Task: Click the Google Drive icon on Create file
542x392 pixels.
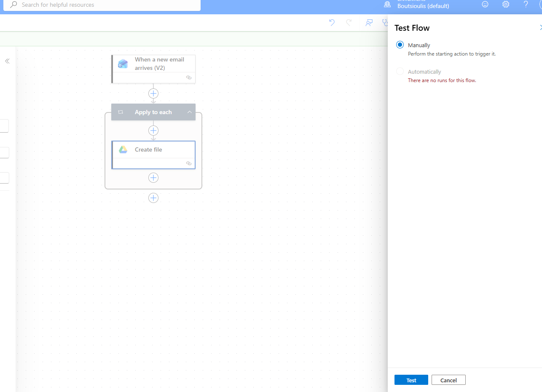Action: click(123, 149)
